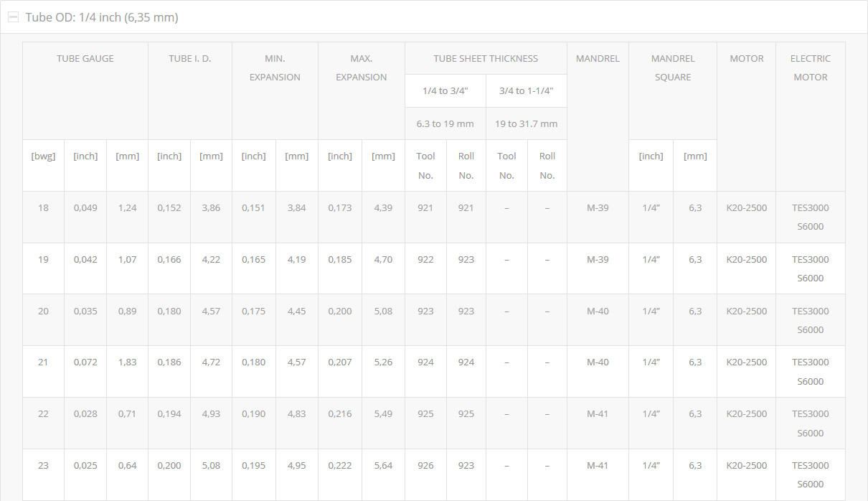Select the 1/4 to 3/4" subheader
Viewport: 868px width, 501px height.
445,91
